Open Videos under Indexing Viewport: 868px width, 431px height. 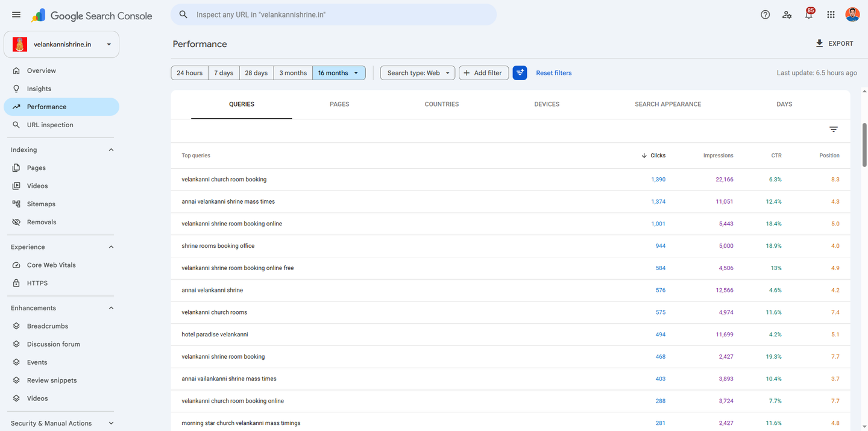(61, 186)
